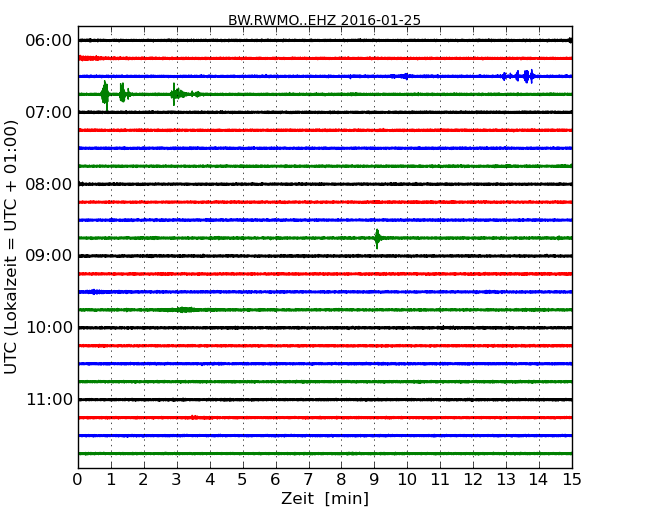Click the 11:00 time label
Screen dimensions: 650x520
(49, 399)
